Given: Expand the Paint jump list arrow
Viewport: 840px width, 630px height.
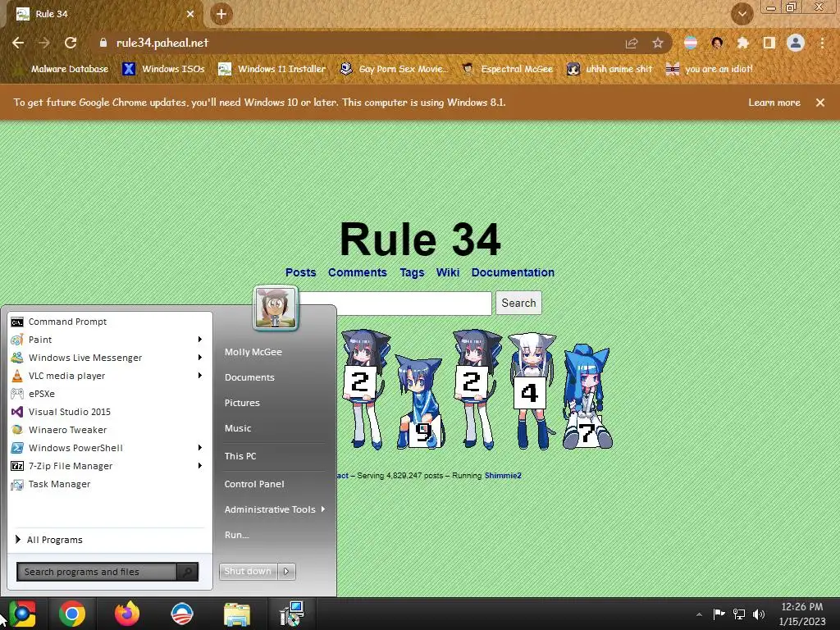Looking at the screenshot, I should (x=200, y=340).
